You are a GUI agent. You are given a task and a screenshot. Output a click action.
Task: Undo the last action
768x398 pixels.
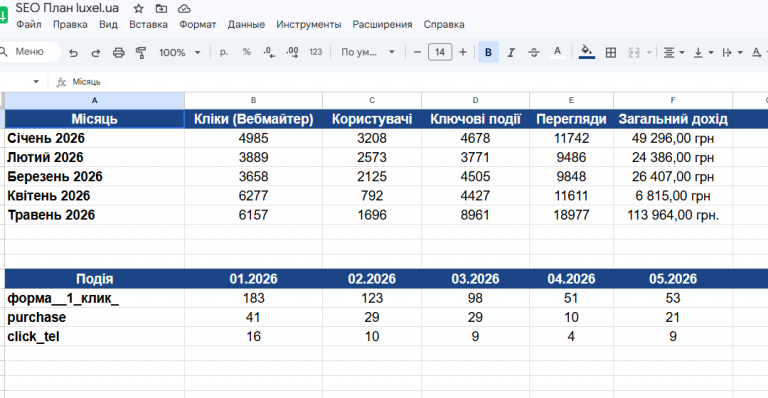(73, 52)
